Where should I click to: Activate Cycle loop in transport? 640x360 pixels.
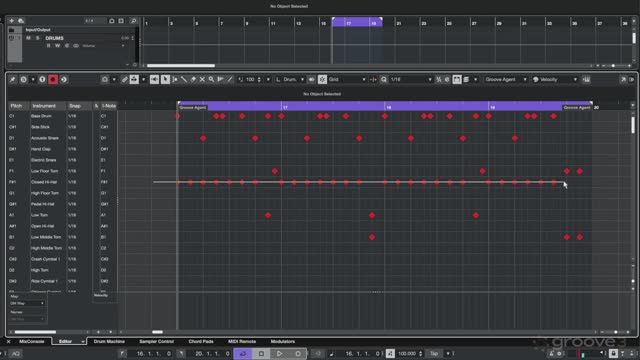click(x=243, y=353)
